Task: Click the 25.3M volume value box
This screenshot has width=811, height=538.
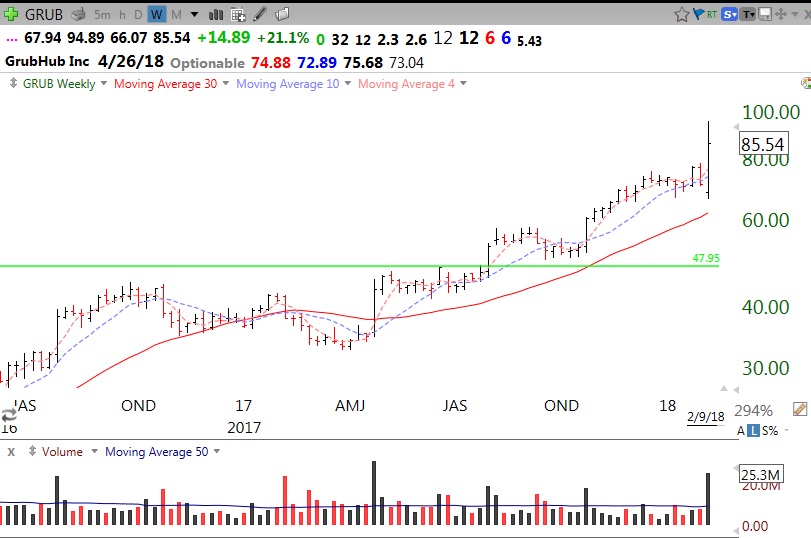Action: click(761, 474)
